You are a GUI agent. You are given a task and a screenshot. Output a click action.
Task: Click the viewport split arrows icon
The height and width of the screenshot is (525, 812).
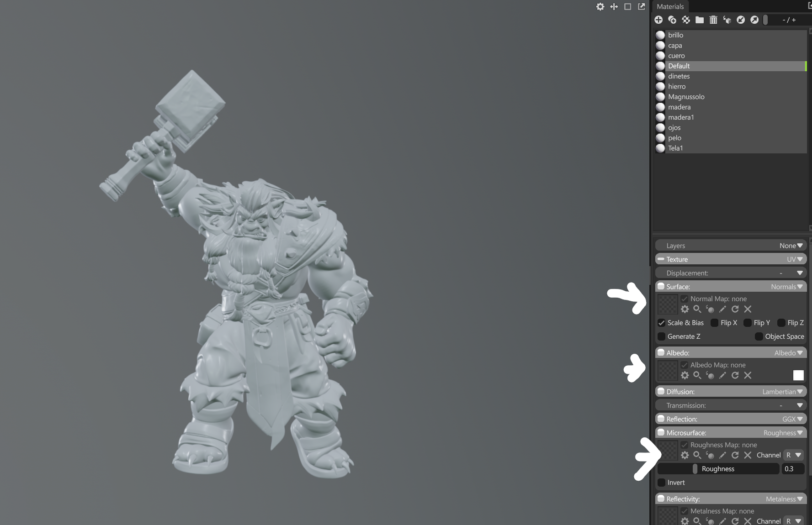click(614, 6)
